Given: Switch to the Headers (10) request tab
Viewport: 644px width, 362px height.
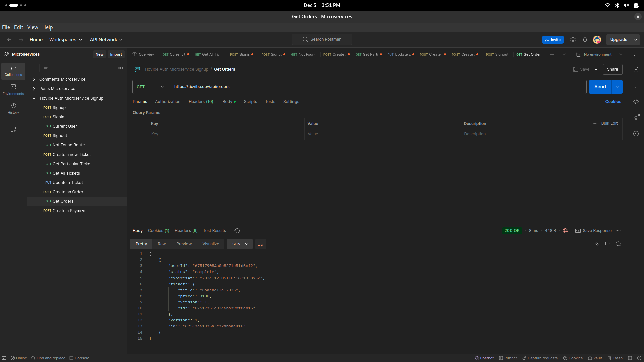Looking at the screenshot, I should pos(201,102).
